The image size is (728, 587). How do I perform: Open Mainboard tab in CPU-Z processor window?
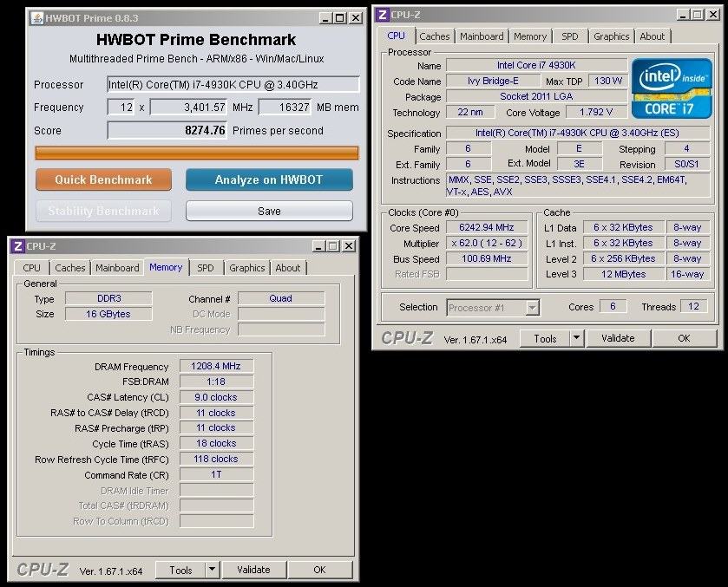click(482, 36)
